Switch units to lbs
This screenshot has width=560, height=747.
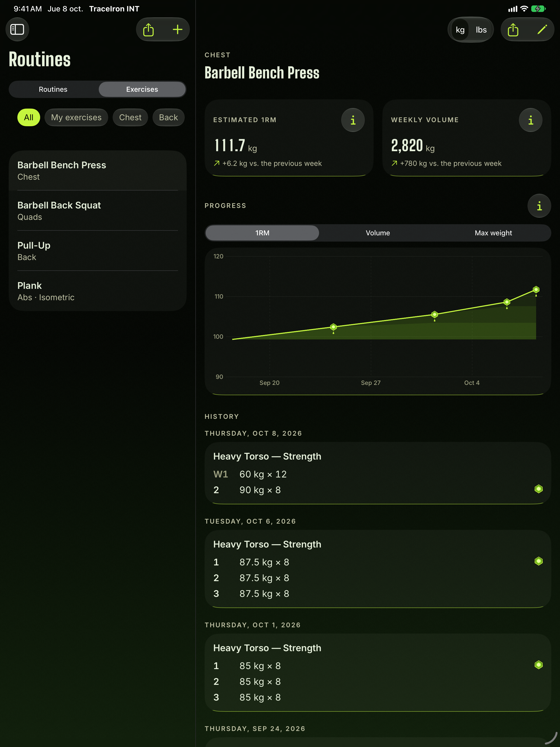point(481,30)
